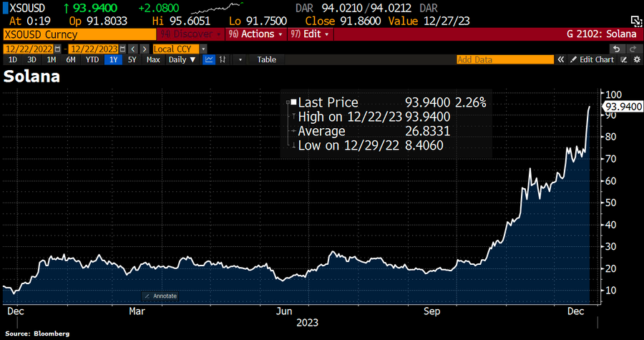Select the 3D range tab

point(31,59)
